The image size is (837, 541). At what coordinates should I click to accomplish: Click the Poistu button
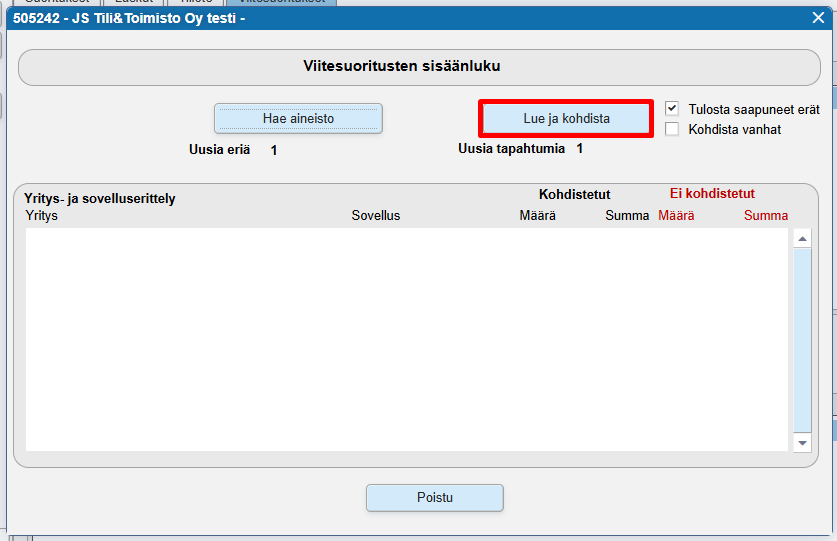coord(435,498)
